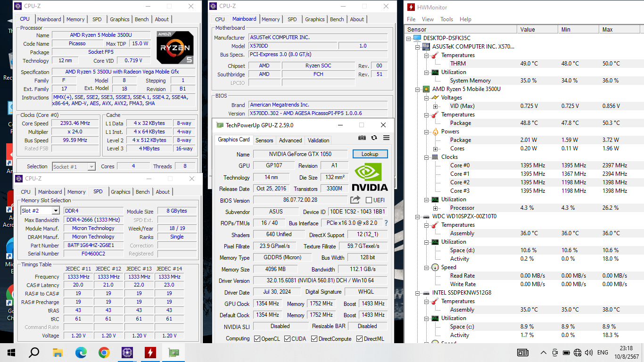This screenshot has width=644, height=362.
Task: Collapse the WDC WD10SPZX-00Z10T0 drive node
Action: (x=418, y=216)
